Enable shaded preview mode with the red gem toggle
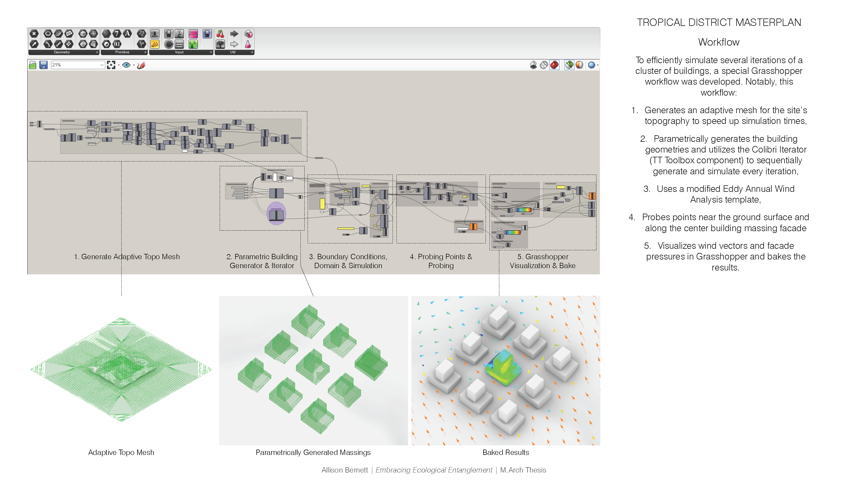Image resolution: width=868 pixels, height=488 pixels. pos(554,65)
